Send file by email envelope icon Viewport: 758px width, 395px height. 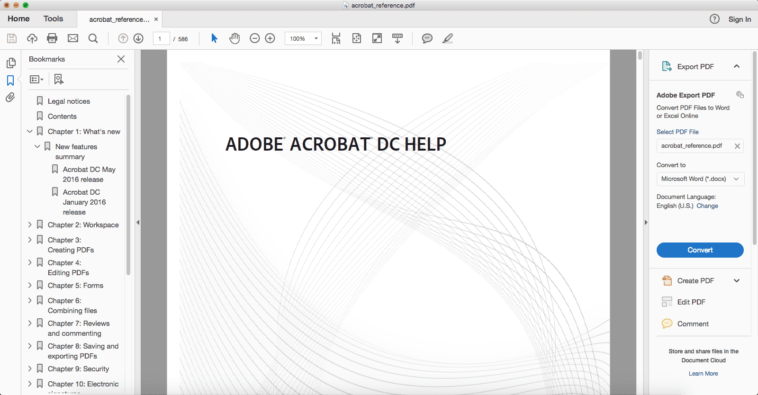coord(73,38)
